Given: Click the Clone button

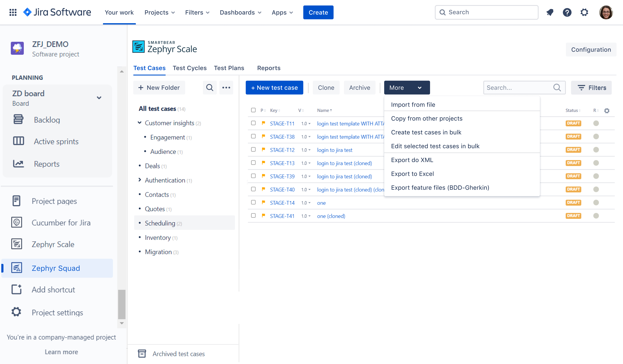Looking at the screenshot, I should [x=326, y=88].
